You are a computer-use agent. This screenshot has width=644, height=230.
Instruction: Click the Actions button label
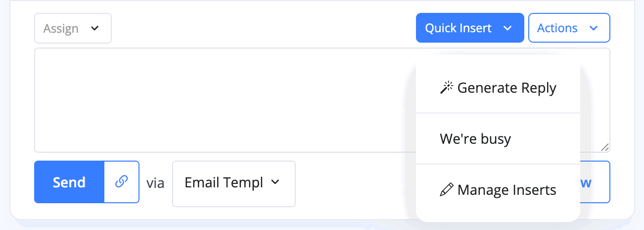click(x=557, y=28)
